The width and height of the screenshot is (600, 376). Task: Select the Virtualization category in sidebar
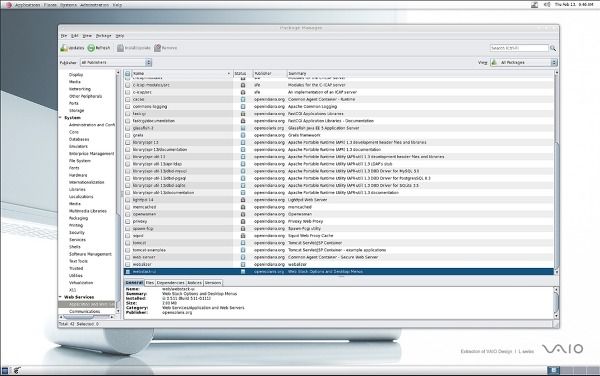(81, 283)
